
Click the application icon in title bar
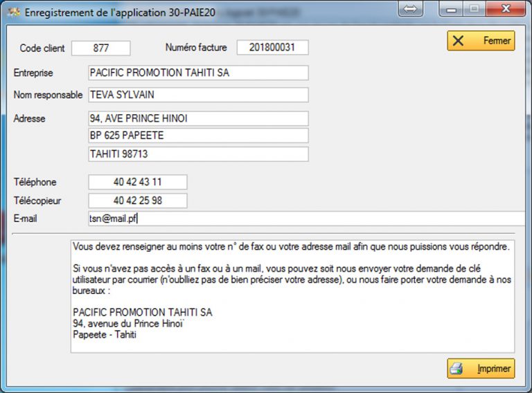tap(14, 12)
